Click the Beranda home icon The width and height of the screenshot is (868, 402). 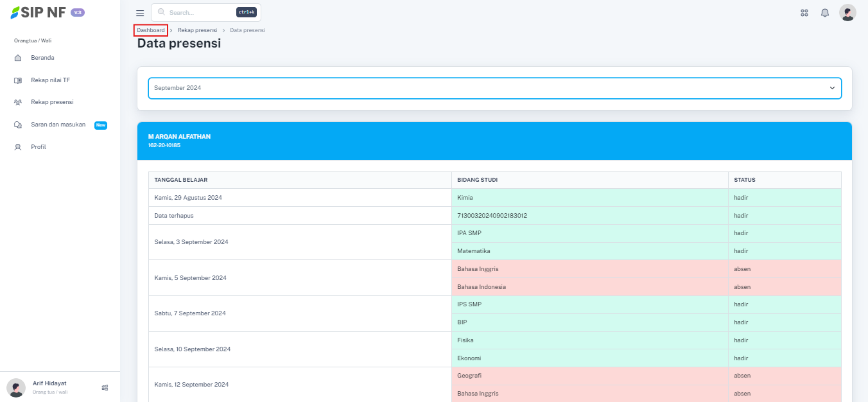[18, 58]
